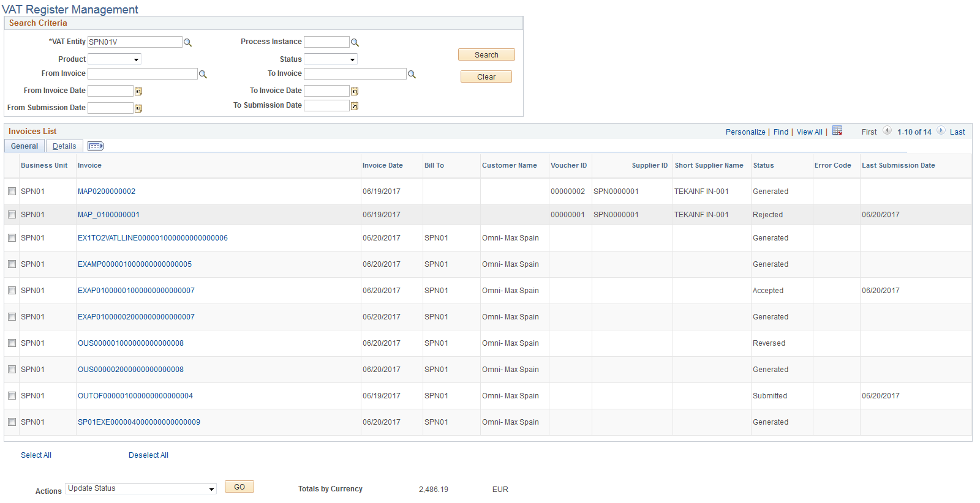Image resolution: width=980 pixels, height=503 pixels.
Task: Open To Invoice Date calendar picker
Action: (355, 91)
